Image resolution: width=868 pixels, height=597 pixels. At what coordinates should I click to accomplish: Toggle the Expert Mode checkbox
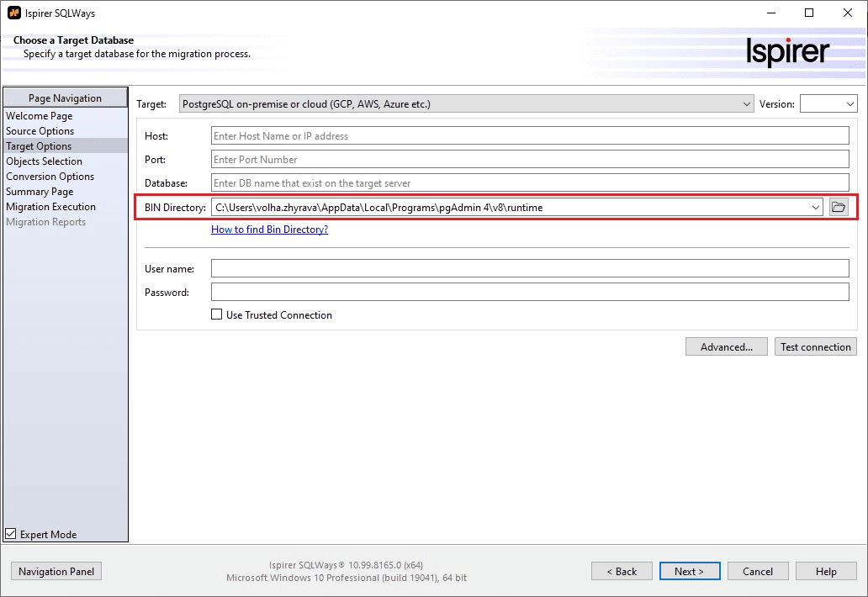[x=10, y=533]
